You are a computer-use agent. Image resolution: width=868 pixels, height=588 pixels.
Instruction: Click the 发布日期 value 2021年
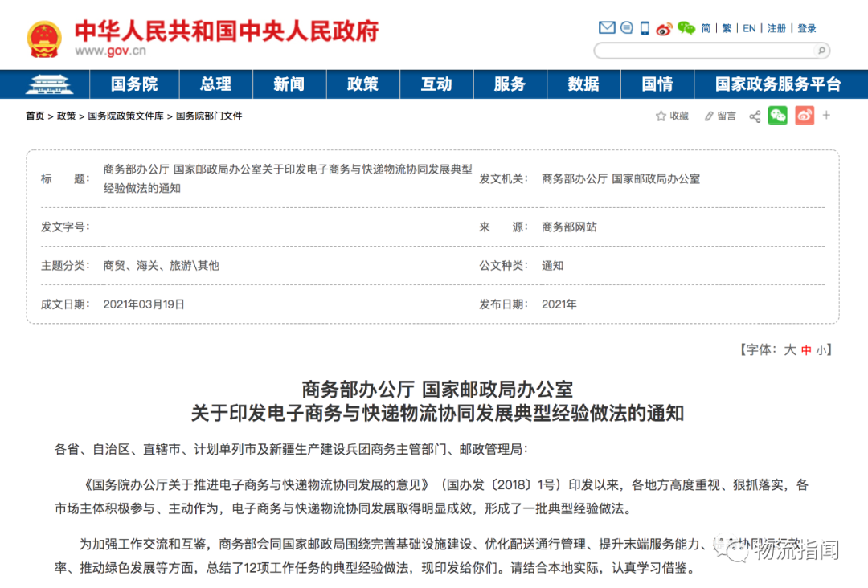click(559, 304)
